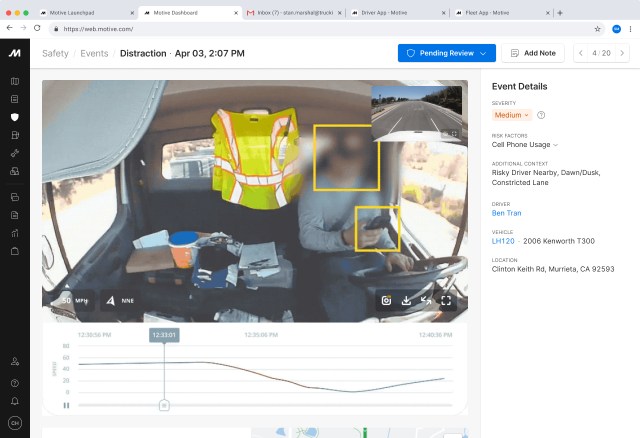640x438 pixels.
Task: Click the Safety shield icon in sidebar
Action: pos(15,117)
